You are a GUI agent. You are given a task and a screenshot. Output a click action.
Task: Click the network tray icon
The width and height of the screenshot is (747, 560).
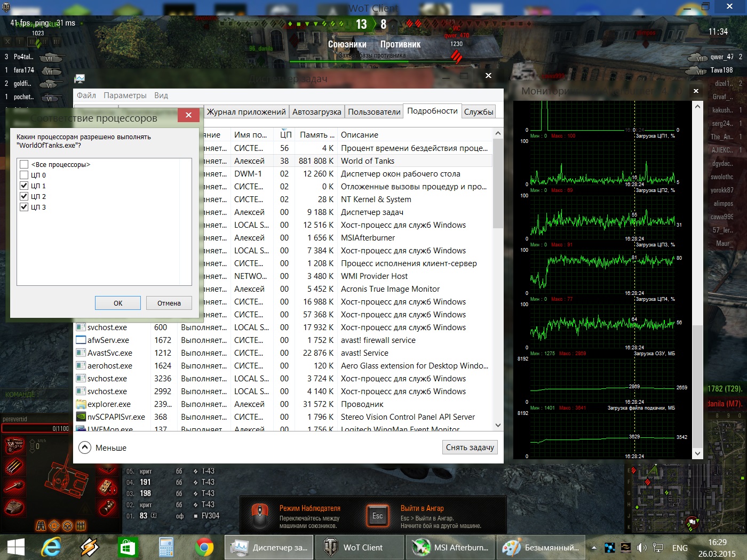658,548
